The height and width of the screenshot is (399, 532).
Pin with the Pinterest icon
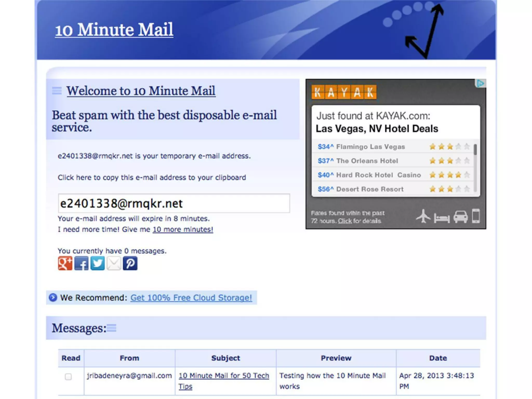[x=130, y=263]
